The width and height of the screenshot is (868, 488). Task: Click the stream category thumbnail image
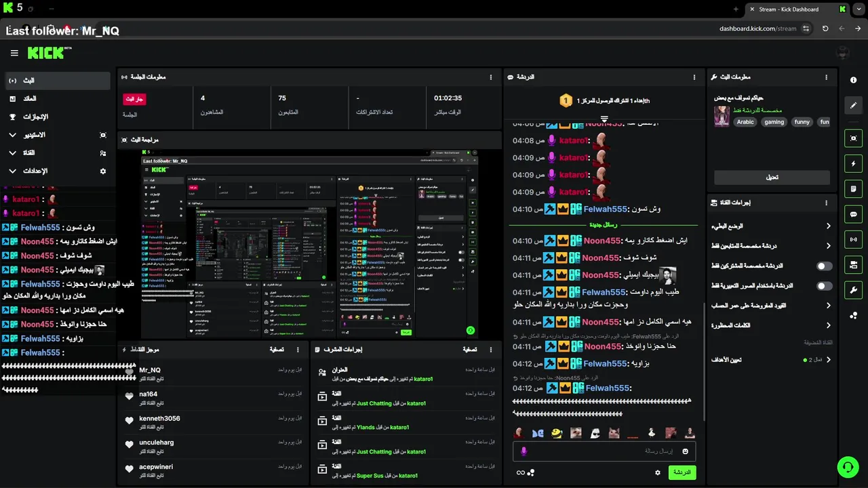722,116
